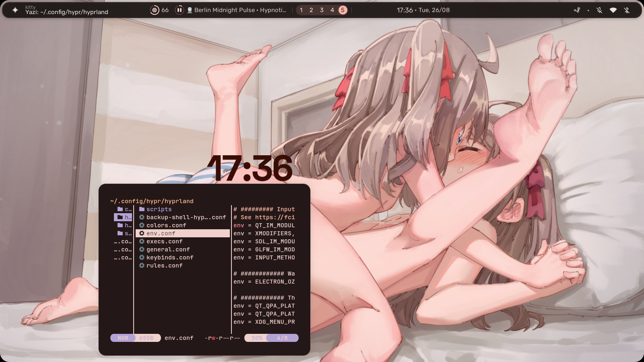Click the Yazi window title in top bar
Image resolution: width=644 pixels, height=362 pixels.
67,12
